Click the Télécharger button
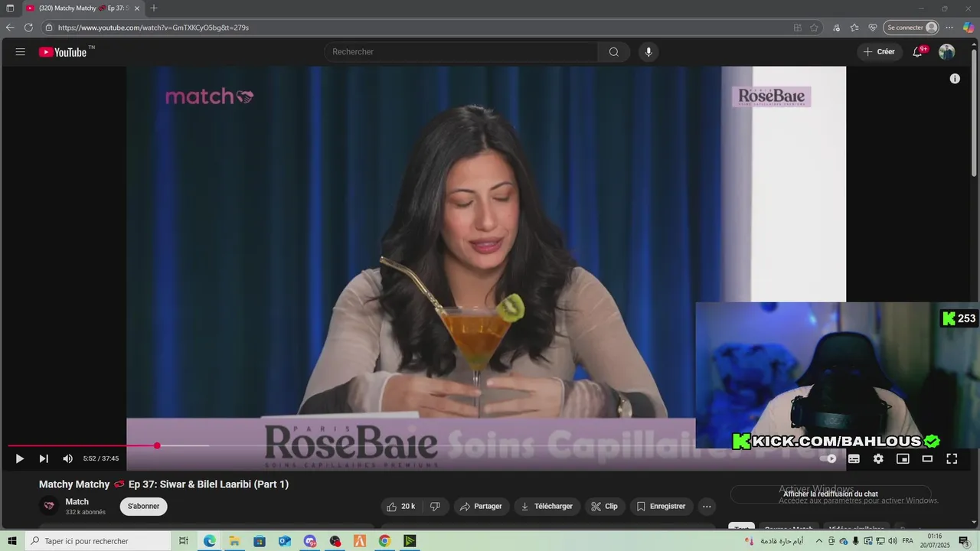980x551 pixels. (547, 507)
